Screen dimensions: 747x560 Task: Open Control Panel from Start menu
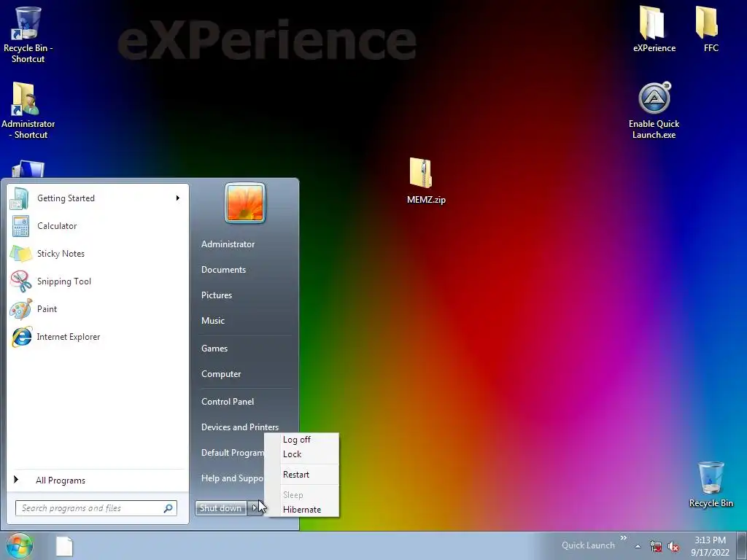(x=228, y=402)
